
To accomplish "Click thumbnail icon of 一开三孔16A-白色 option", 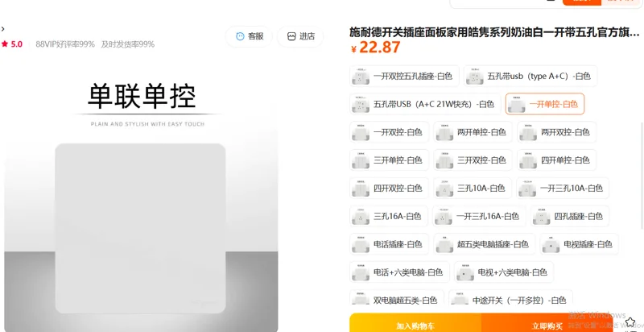I will [444, 216].
